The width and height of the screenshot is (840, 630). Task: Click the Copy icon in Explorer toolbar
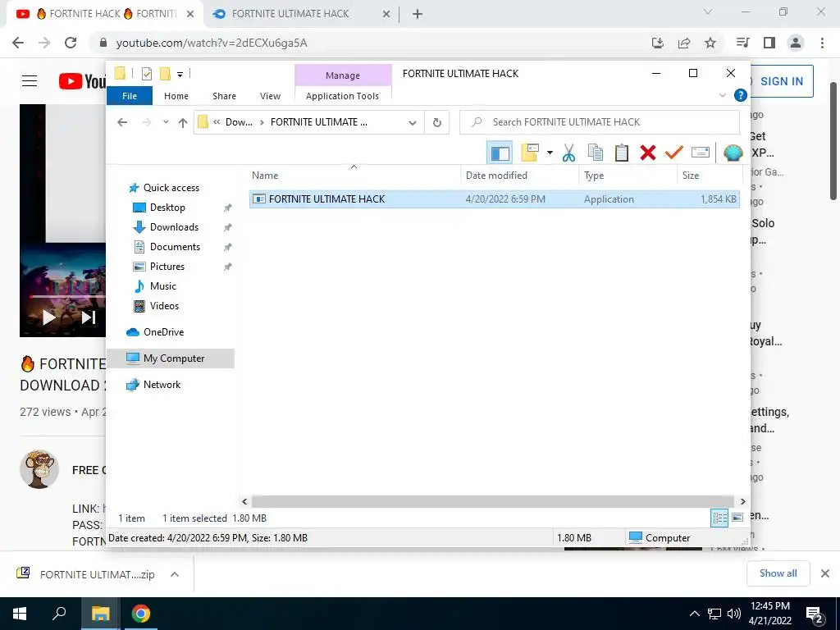click(x=596, y=153)
